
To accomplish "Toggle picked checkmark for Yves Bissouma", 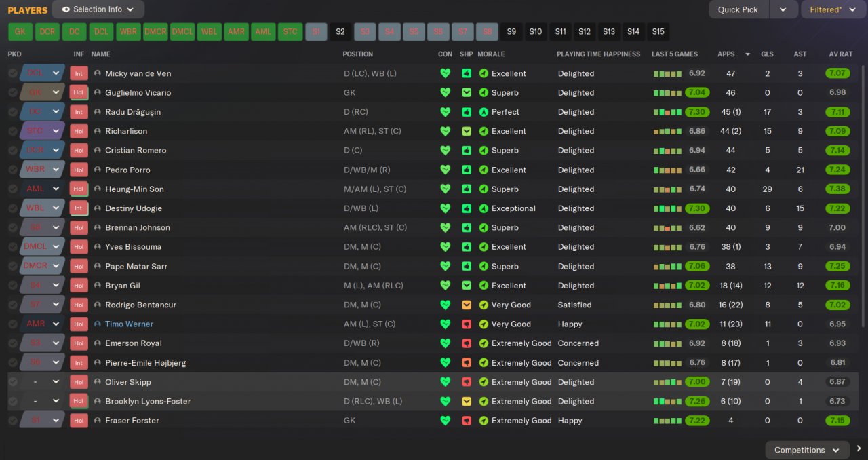I will click(x=13, y=247).
